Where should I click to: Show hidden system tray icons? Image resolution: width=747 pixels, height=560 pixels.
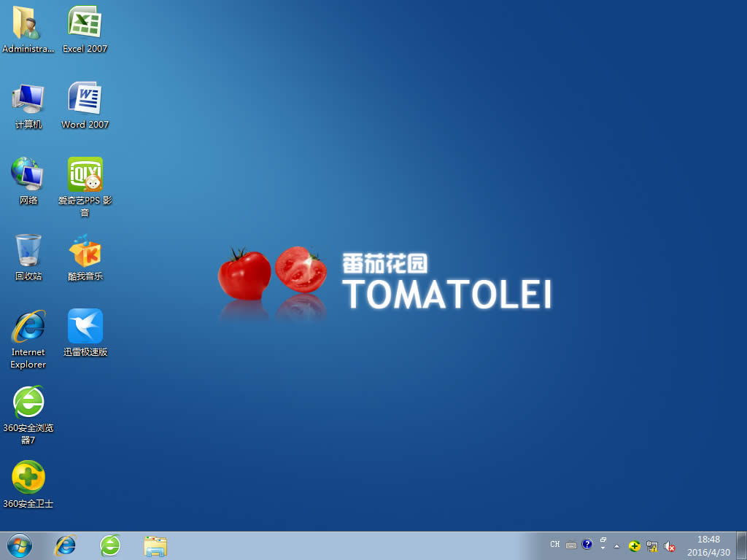(616, 545)
